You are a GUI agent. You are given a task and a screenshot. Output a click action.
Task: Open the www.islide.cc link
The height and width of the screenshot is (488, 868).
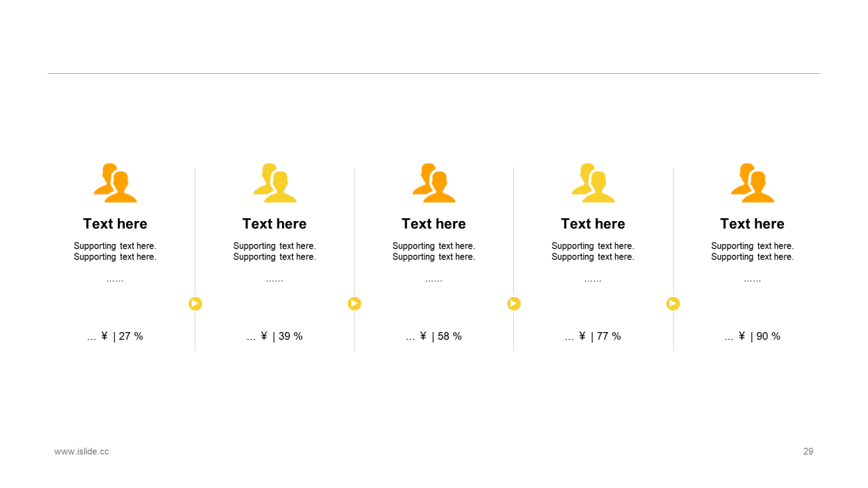coord(81,451)
